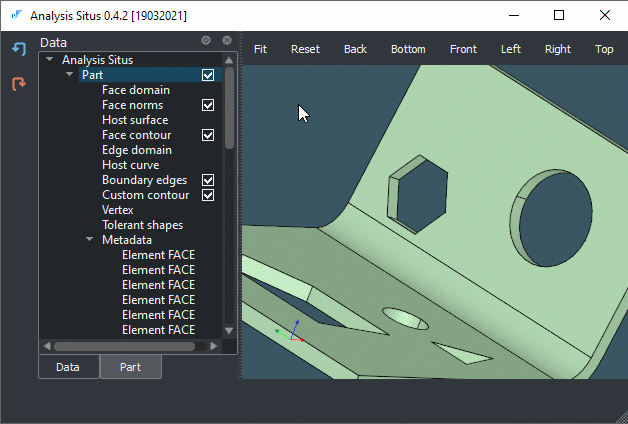Image resolution: width=628 pixels, height=424 pixels.
Task: Click the XYZ axis triad in viewer
Action: point(290,332)
